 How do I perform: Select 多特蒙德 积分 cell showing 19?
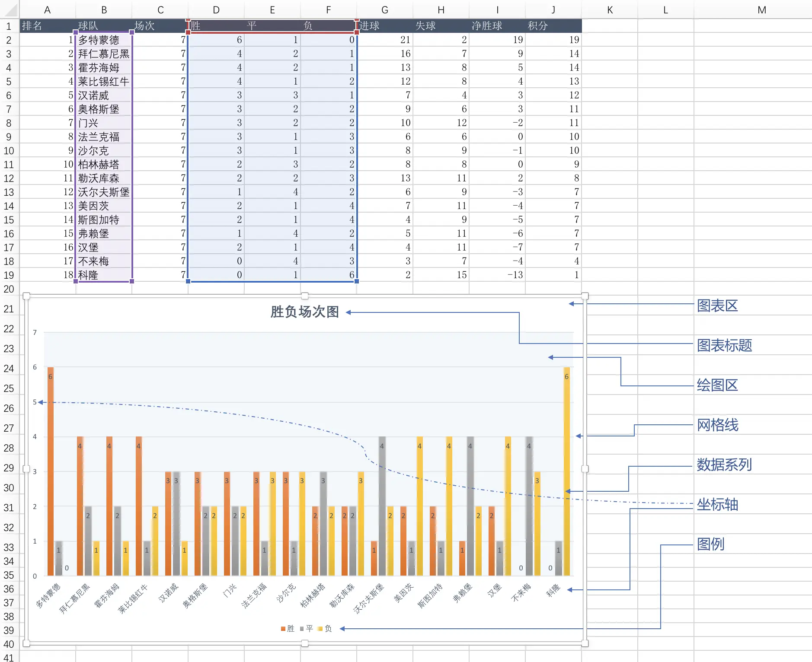tap(553, 40)
